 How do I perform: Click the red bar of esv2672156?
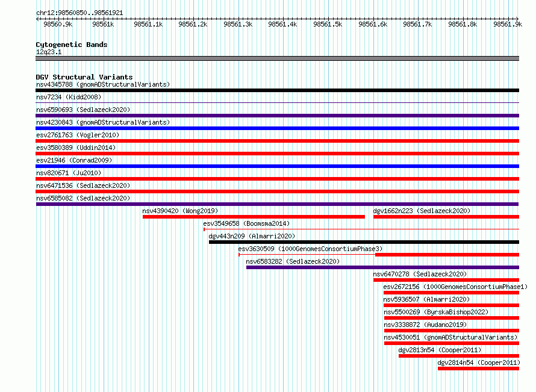pos(451,293)
